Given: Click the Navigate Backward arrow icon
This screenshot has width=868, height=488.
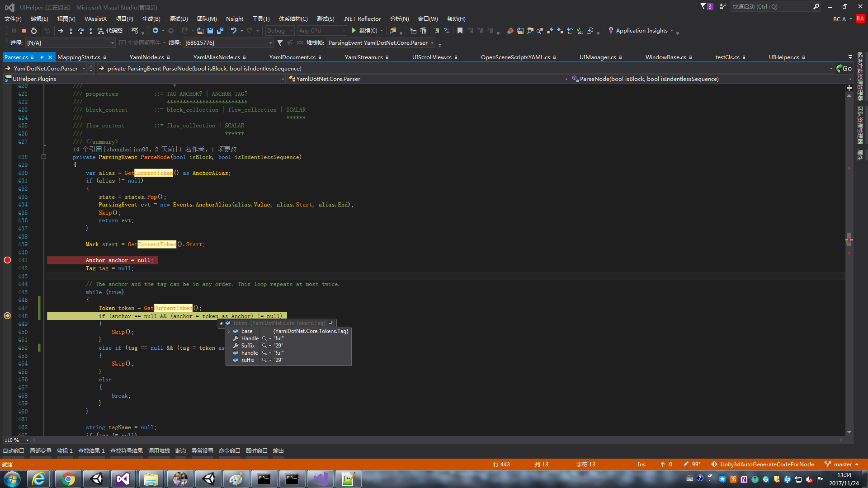Looking at the screenshot, I should 156,30.
